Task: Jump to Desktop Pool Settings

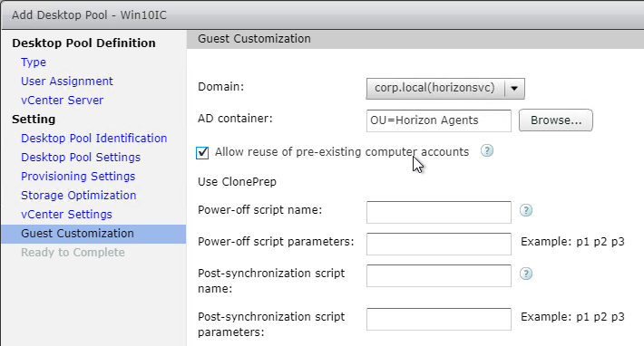Action: coord(81,157)
